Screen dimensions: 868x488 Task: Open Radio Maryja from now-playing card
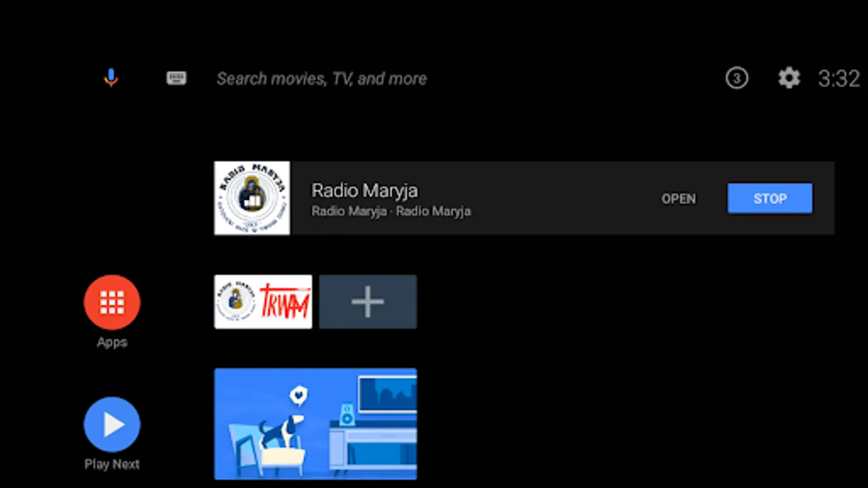[678, 199]
